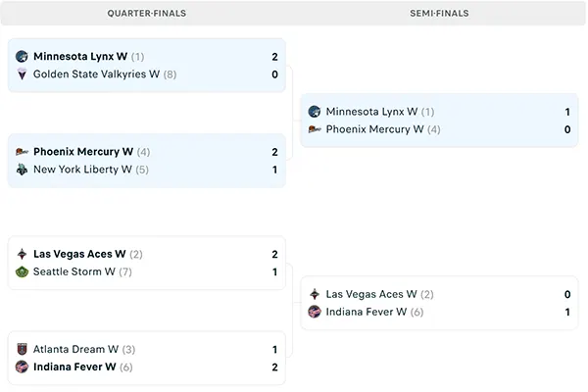This screenshot has width=588, height=392.
Task: Click the Indiana Fever logo in quarter-finals
Action: [22, 367]
